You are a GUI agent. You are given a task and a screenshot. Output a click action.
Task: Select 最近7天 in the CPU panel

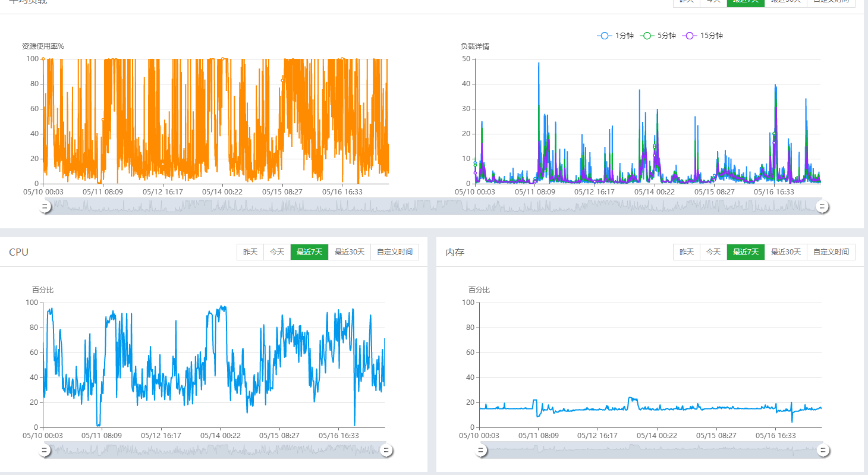pyautogui.click(x=309, y=252)
